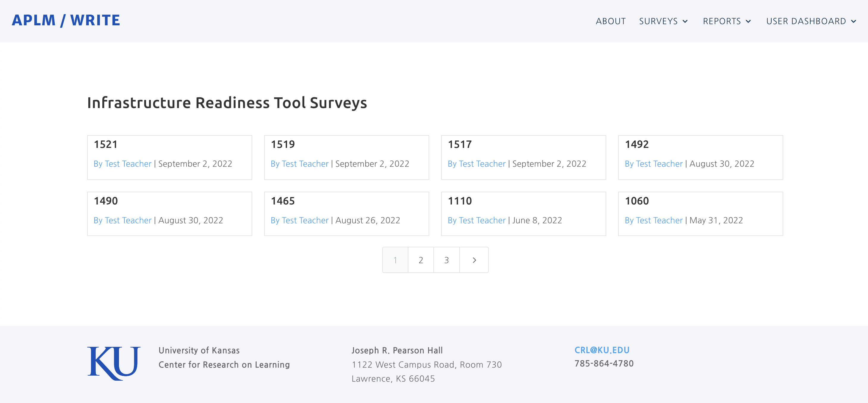Open survey 1519

pos(282,144)
